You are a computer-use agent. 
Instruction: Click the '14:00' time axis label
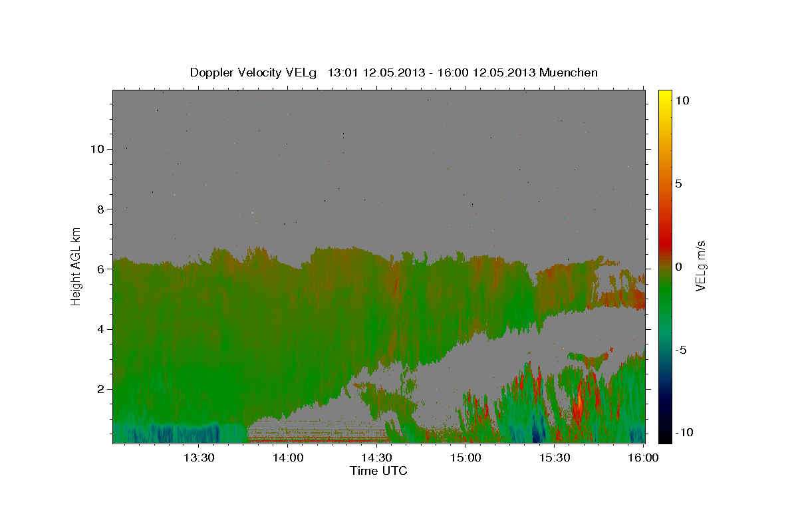(x=289, y=458)
